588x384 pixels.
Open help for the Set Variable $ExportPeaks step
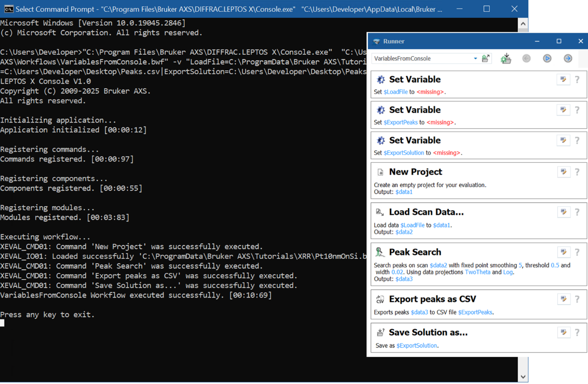tap(577, 110)
